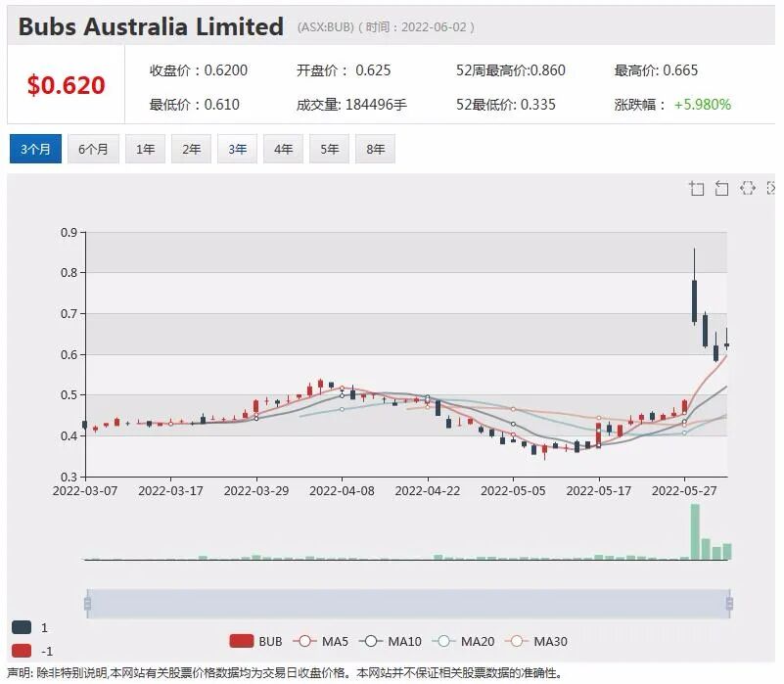Toggle the BUB candlestick series legend

coord(255,641)
